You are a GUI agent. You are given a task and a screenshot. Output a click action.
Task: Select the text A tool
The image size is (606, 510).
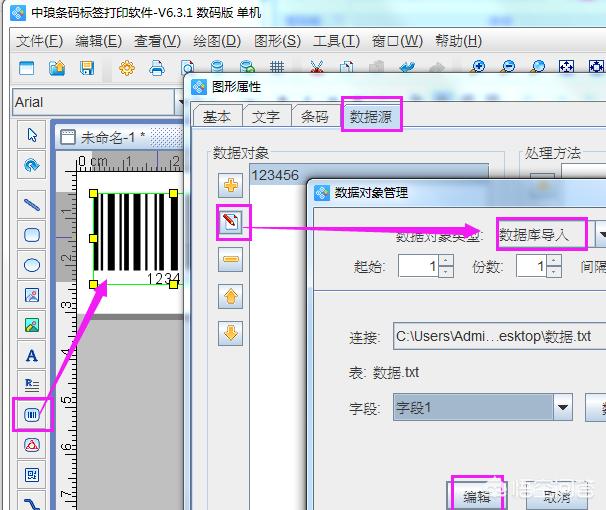(x=32, y=355)
